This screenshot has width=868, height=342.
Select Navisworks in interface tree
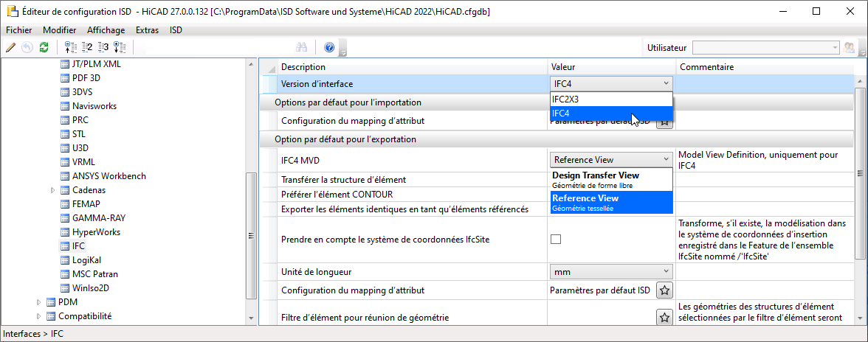click(94, 106)
